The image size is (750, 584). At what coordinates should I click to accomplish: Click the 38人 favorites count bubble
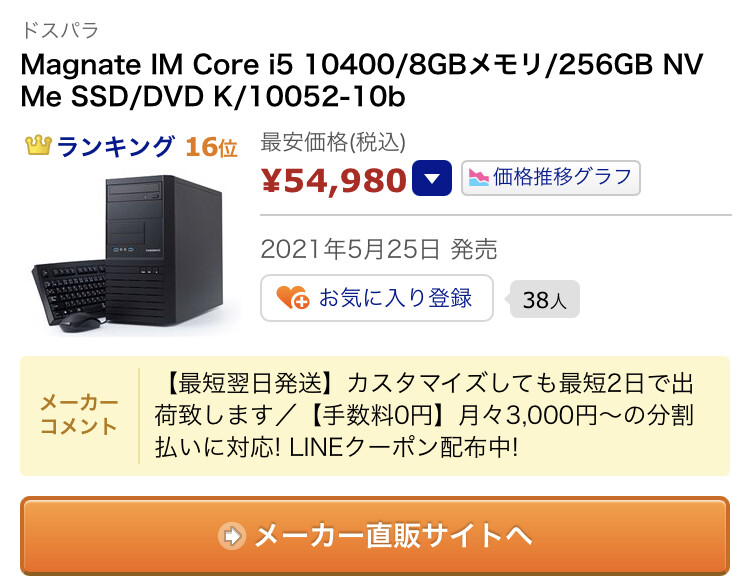(544, 300)
